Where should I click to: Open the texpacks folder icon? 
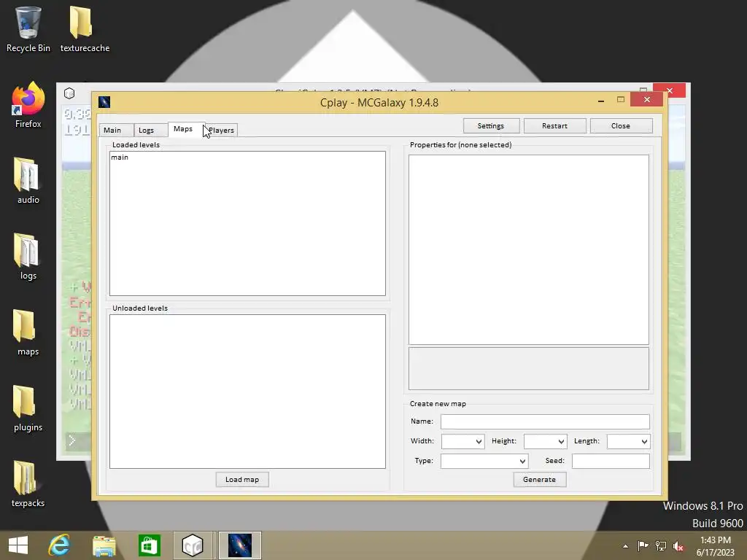(28, 484)
